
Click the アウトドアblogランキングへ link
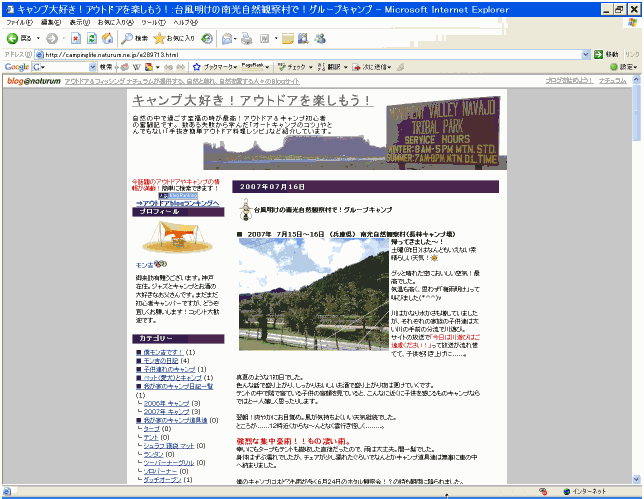[178, 203]
